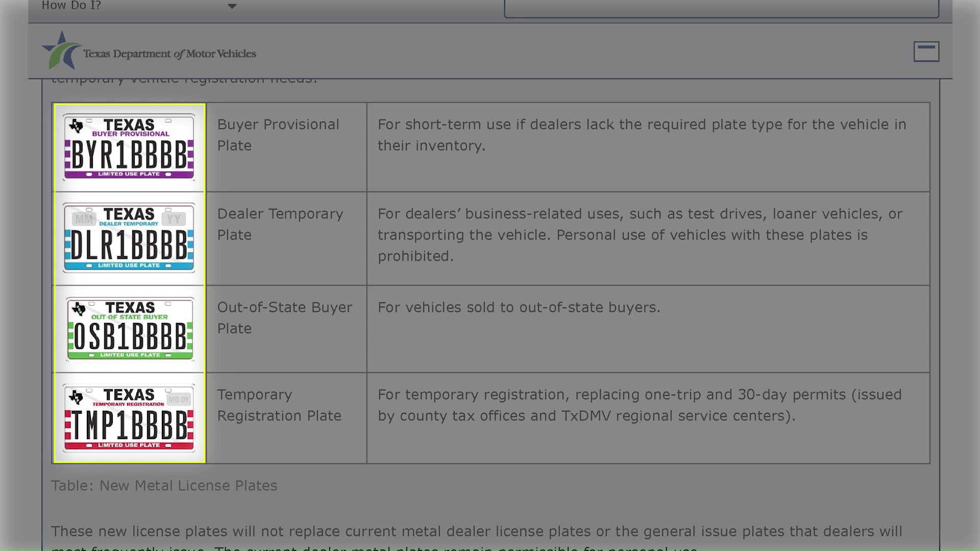The width and height of the screenshot is (980, 551).
Task: Open the Texas Department of Motor Vehicles homepage link
Action: pyautogui.click(x=169, y=54)
